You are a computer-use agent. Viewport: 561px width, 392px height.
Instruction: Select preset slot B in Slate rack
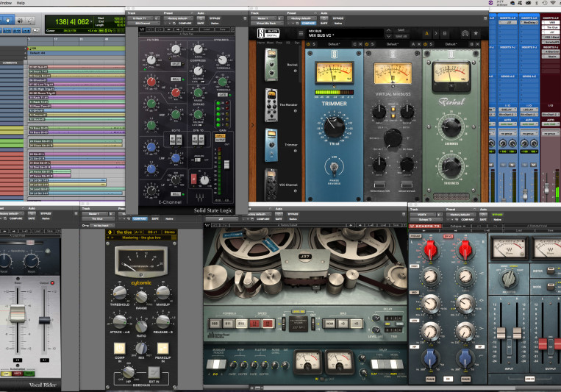445,33
